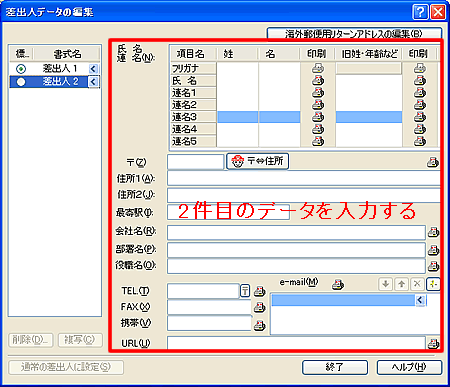Toggle the 旧姓 print icon in the フリガナ row
Viewport: 450px width, 387px height.
click(x=420, y=68)
